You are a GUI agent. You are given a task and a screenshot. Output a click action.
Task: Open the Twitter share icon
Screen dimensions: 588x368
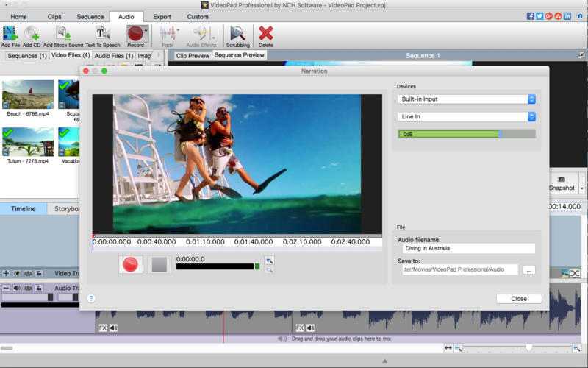(x=539, y=16)
